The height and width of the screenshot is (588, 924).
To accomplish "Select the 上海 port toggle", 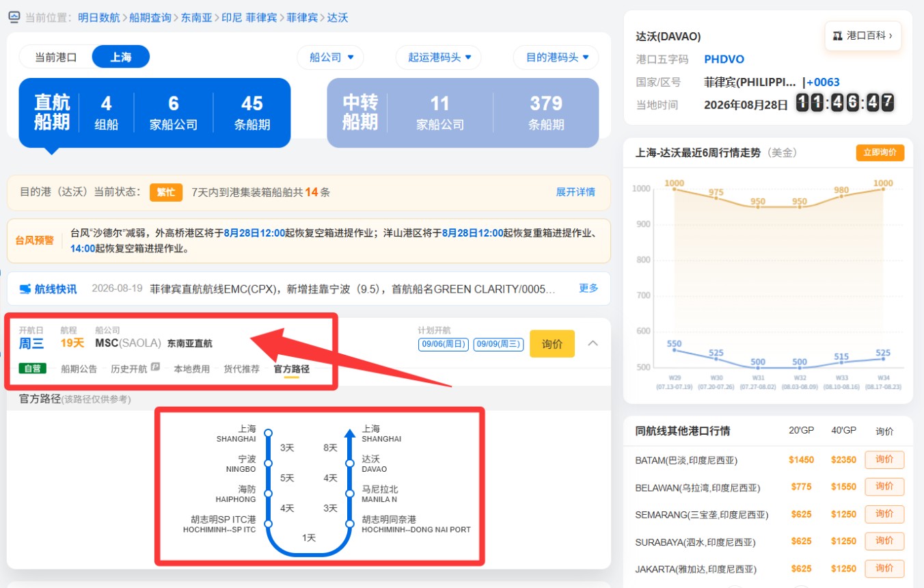I will tap(120, 57).
